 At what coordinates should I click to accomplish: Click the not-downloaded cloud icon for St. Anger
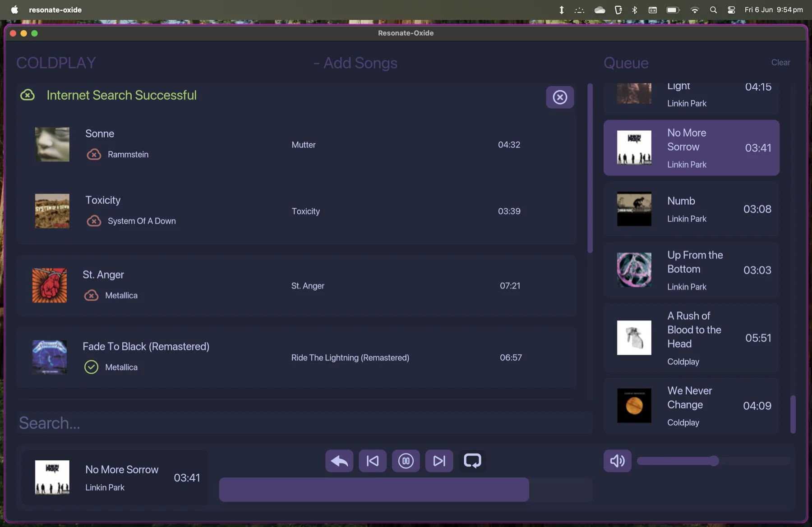coord(91,295)
